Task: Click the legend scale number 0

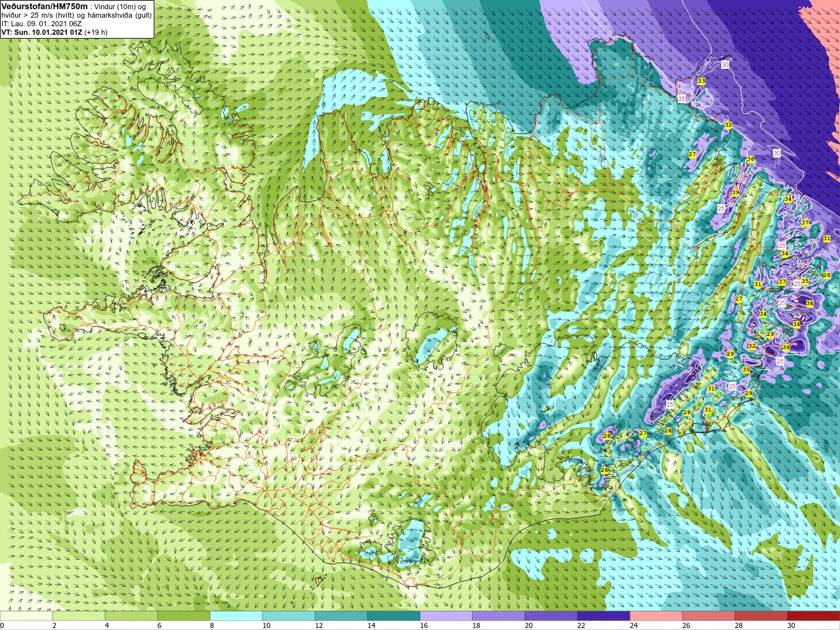Action: pos(3,625)
